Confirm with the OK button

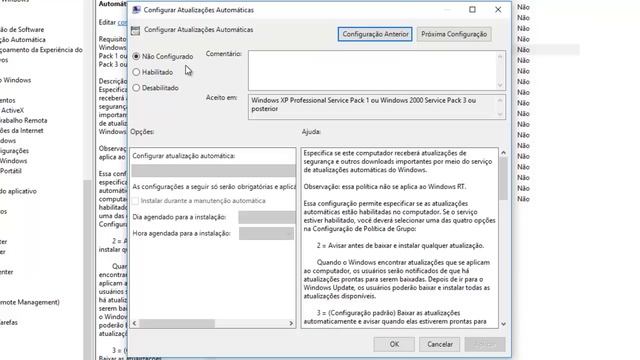pyautogui.click(x=394, y=344)
